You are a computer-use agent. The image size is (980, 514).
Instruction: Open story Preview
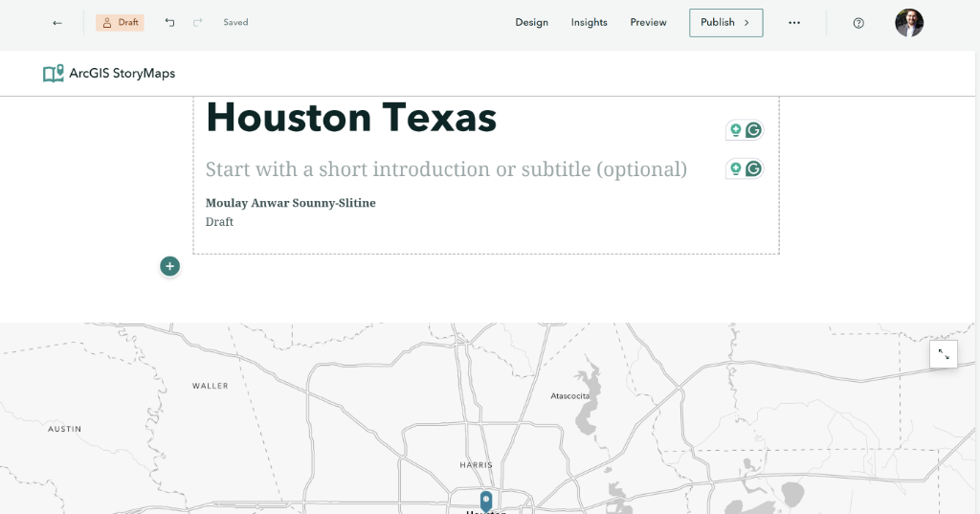(648, 23)
